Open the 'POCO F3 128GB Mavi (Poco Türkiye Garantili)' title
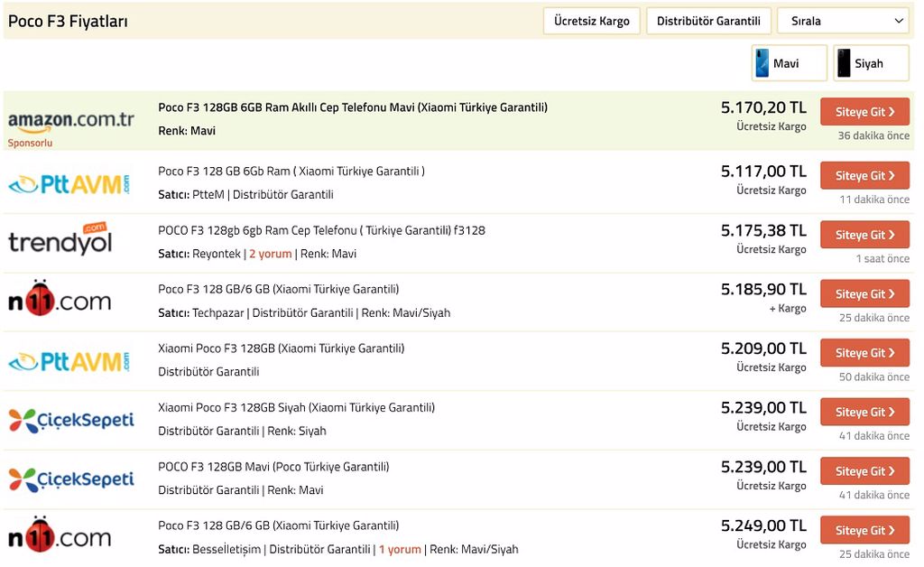This screenshot has height=567, width=924. [x=273, y=467]
